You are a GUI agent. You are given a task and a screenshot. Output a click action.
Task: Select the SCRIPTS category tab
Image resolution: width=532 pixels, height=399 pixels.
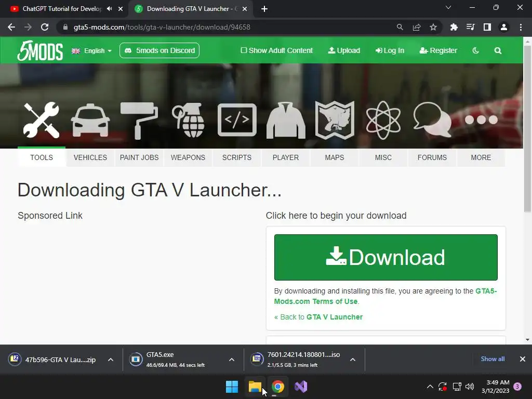click(x=237, y=157)
